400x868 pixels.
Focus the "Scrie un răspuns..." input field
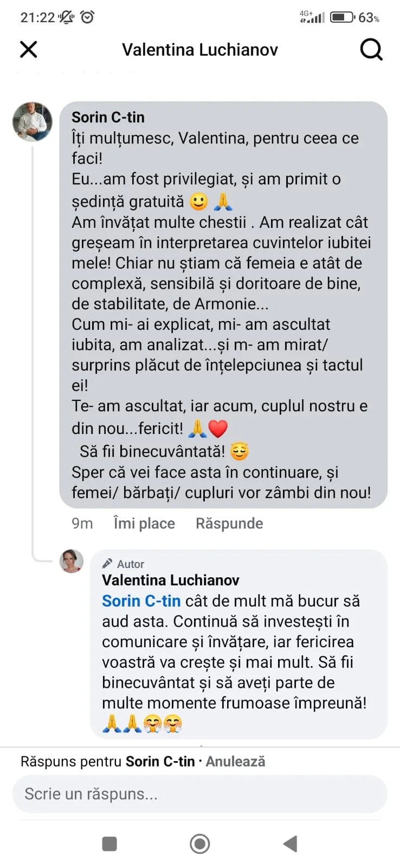point(199,794)
